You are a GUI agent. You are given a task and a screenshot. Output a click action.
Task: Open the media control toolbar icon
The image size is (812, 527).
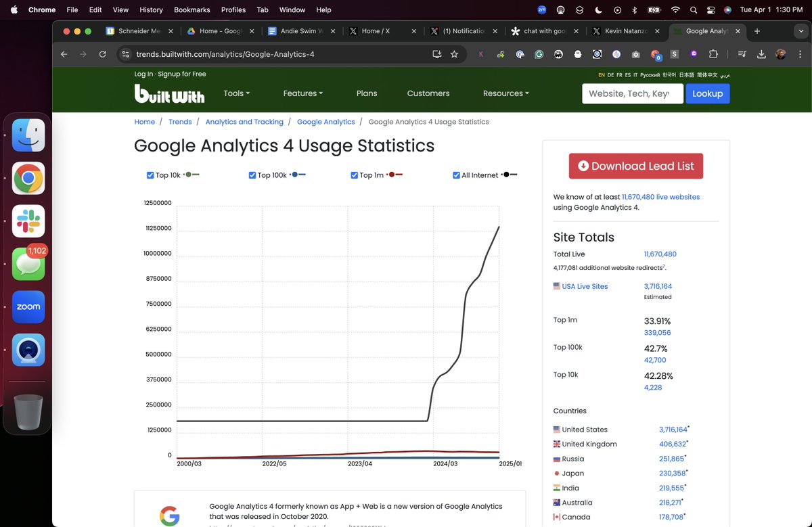(x=742, y=54)
